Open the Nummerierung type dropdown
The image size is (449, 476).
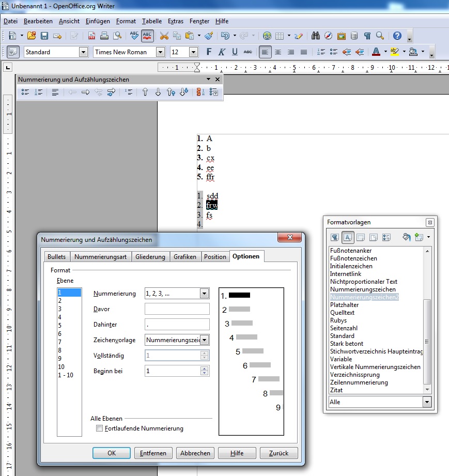click(x=204, y=294)
